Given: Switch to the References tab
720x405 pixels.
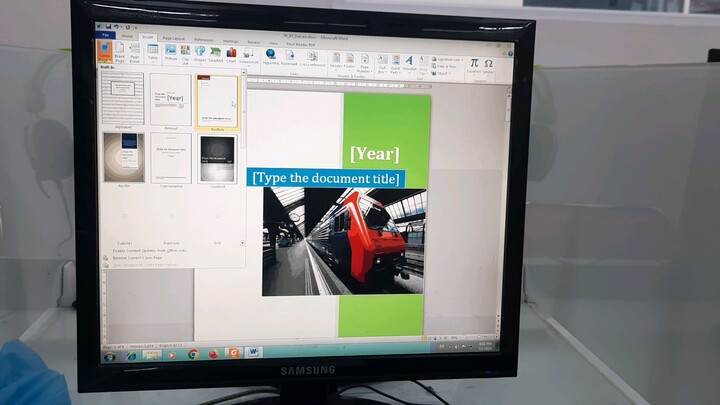Looking at the screenshot, I should [204, 39].
